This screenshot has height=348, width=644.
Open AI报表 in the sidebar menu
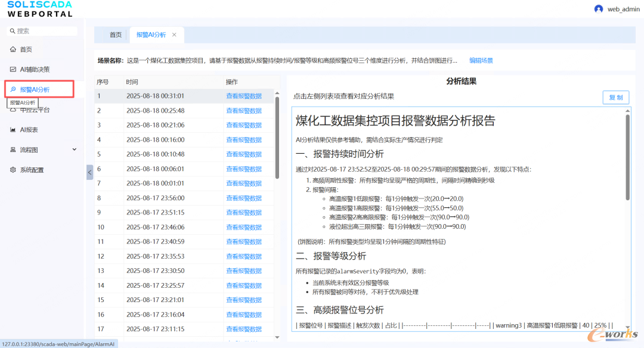[x=29, y=129]
